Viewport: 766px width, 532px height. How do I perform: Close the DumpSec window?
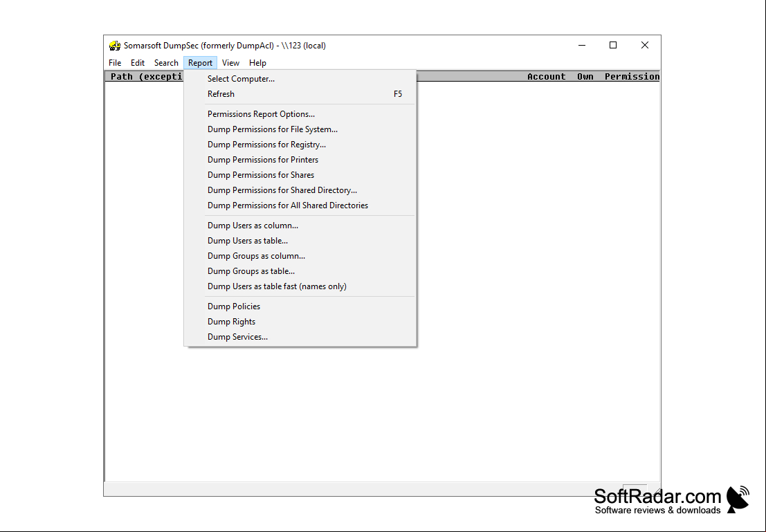click(x=645, y=45)
